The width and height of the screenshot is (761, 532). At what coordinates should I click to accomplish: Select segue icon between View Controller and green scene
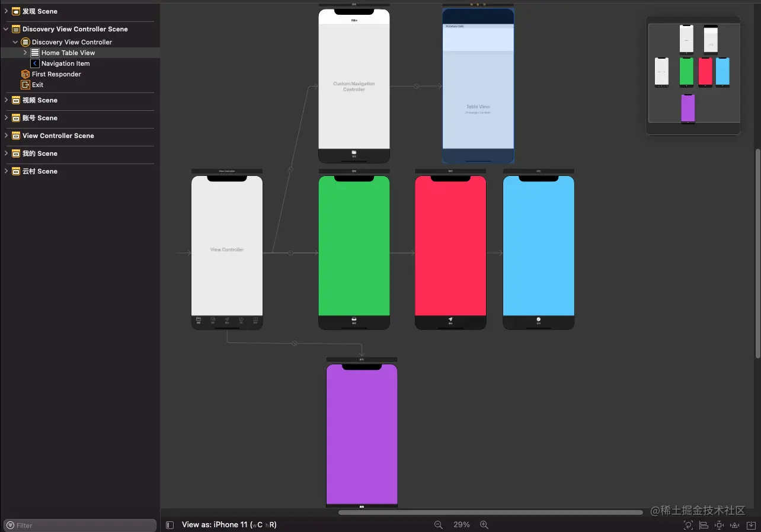coord(290,253)
